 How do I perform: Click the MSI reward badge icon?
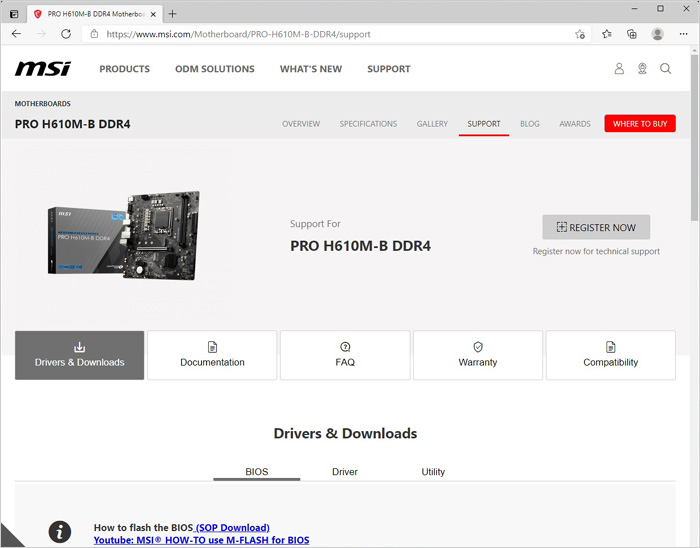click(x=642, y=69)
